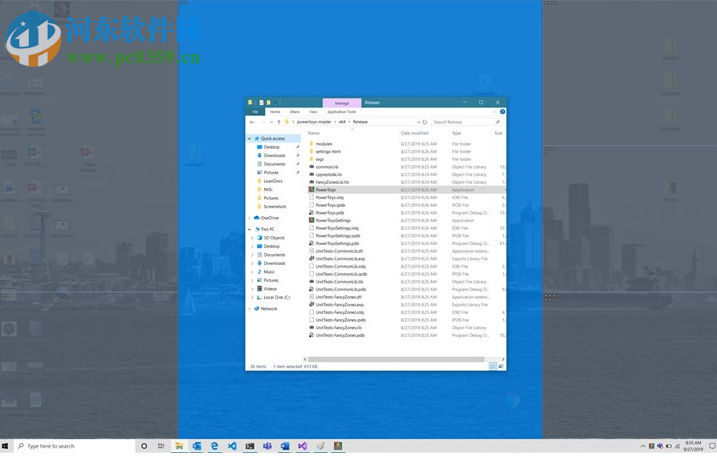
Task: Open Outlook from the taskbar
Action: click(x=197, y=446)
